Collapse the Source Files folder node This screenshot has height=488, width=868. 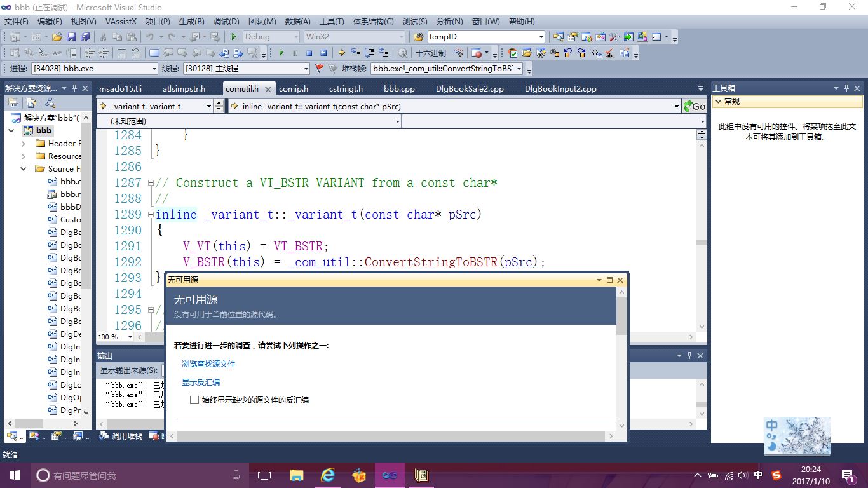(24, 169)
